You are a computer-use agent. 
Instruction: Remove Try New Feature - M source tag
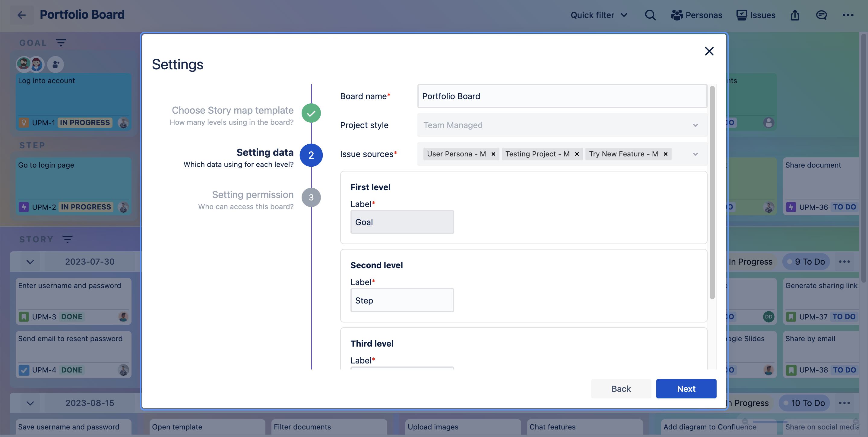pos(666,154)
